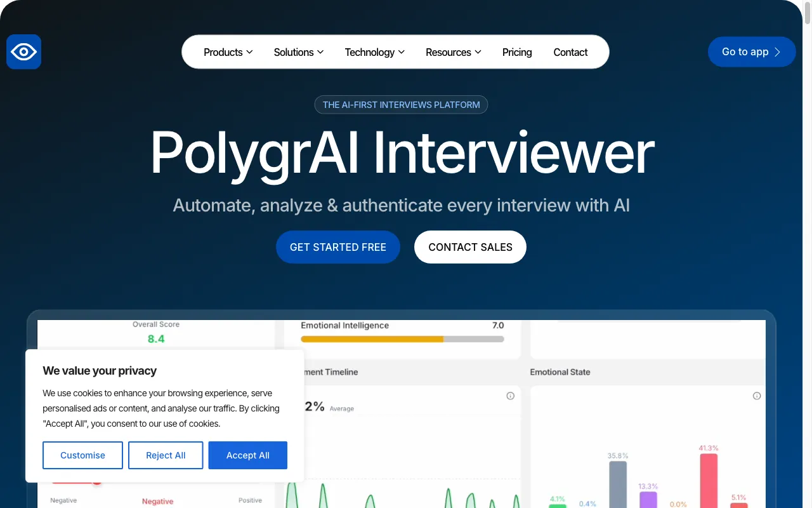Click the Contact Sales button
This screenshot has width=812, height=508.
coord(470,247)
